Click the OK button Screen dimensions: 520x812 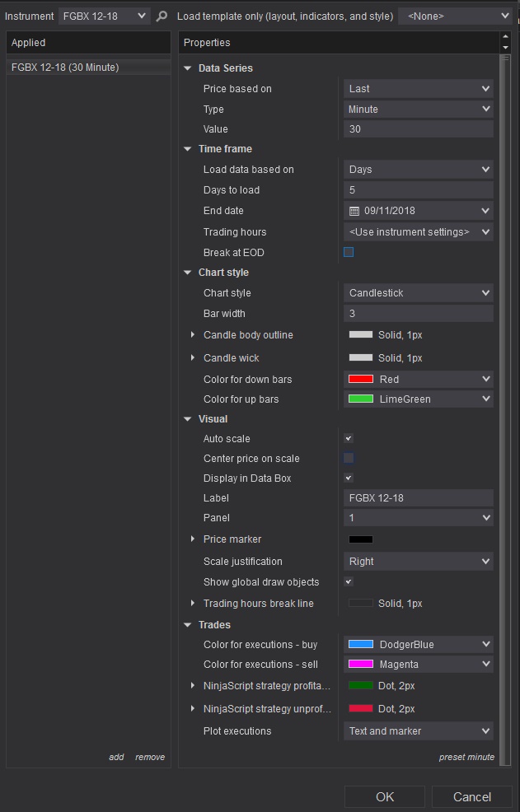[x=385, y=796]
